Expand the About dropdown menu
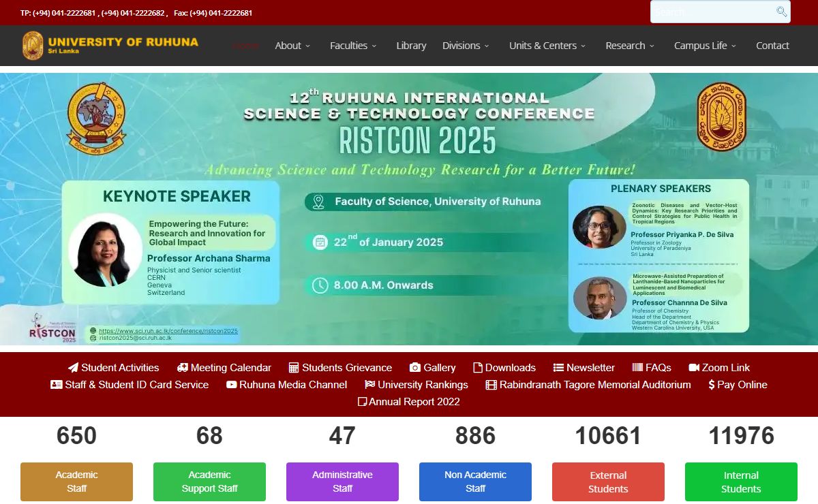 point(292,46)
